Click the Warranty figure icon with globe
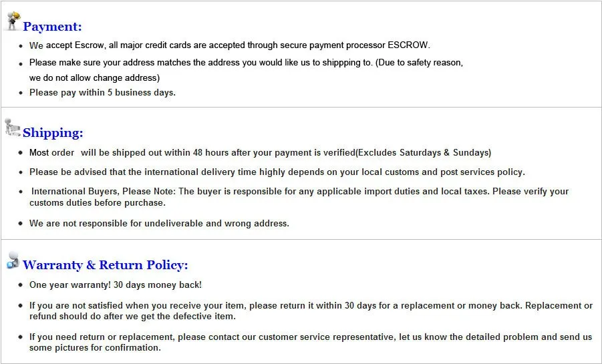602x364 pixels. [x=13, y=260]
